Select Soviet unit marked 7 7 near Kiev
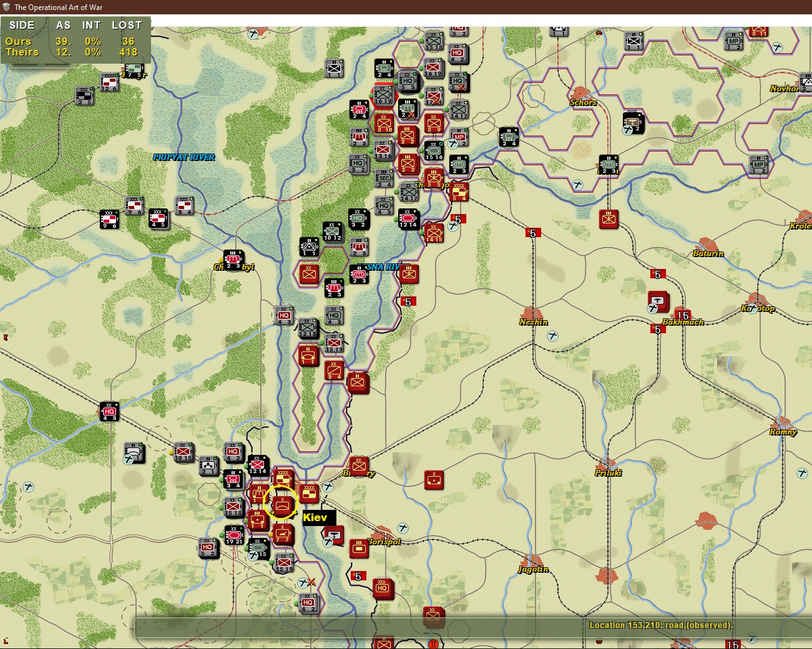This screenshot has height=649, width=812. pyautogui.click(x=283, y=535)
